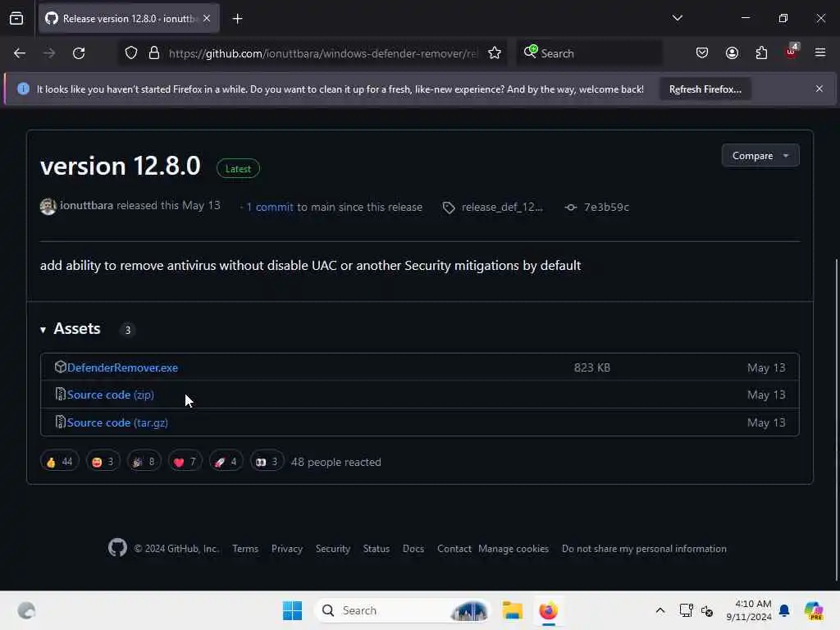
Task: Open a new browser tab
Action: pyautogui.click(x=237, y=19)
